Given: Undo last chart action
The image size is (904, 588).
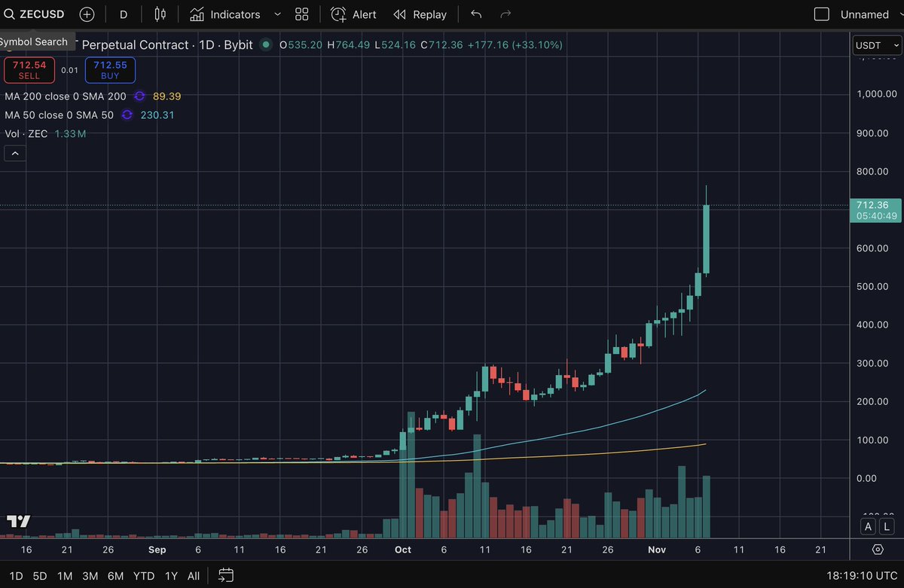Looking at the screenshot, I should point(475,14).
